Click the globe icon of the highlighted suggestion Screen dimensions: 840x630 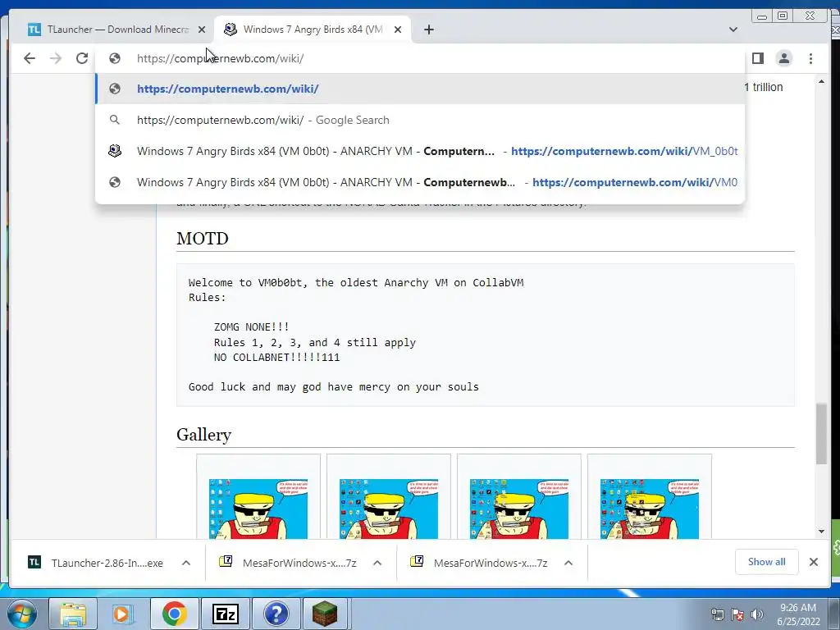(x=115, y=89)
